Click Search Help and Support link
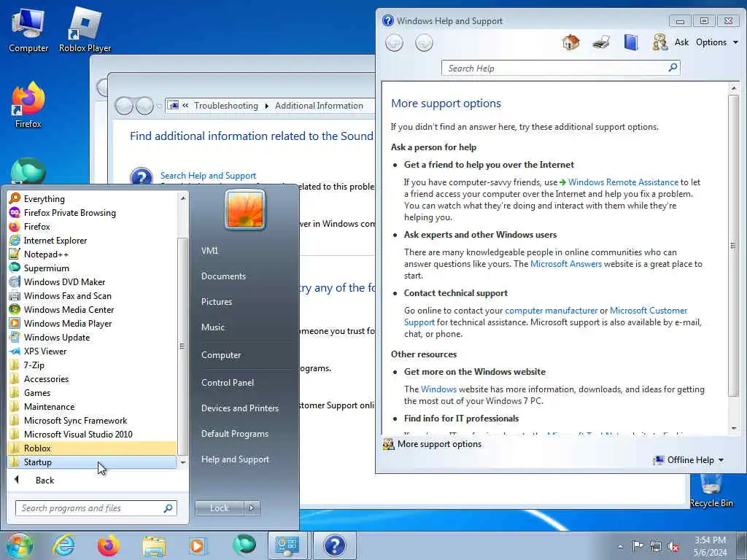 pyautogui.click(x=208, y=176)
